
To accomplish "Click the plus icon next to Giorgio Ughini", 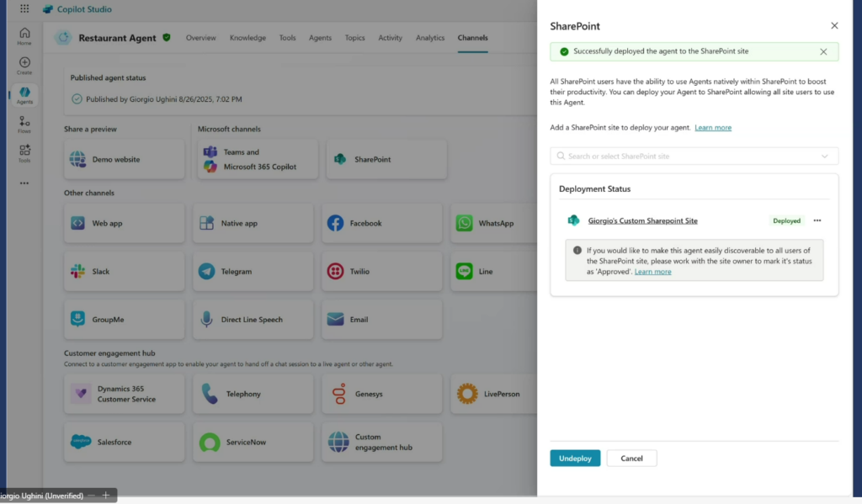I will [105, 496].
